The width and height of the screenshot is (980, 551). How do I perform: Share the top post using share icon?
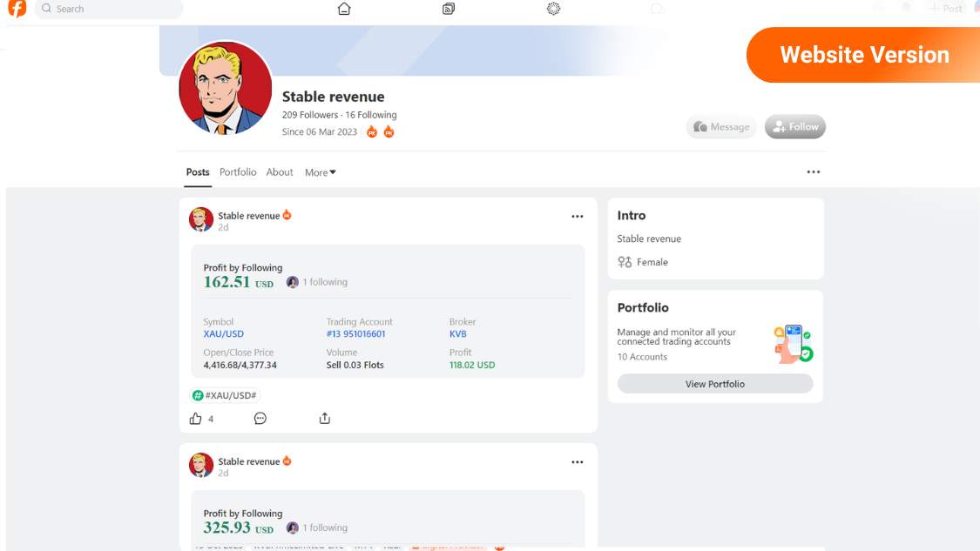324,418
